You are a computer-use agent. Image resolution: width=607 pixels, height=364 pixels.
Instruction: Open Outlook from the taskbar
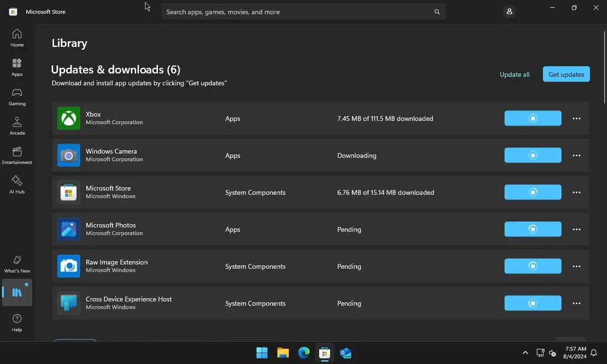click(346, 353)
